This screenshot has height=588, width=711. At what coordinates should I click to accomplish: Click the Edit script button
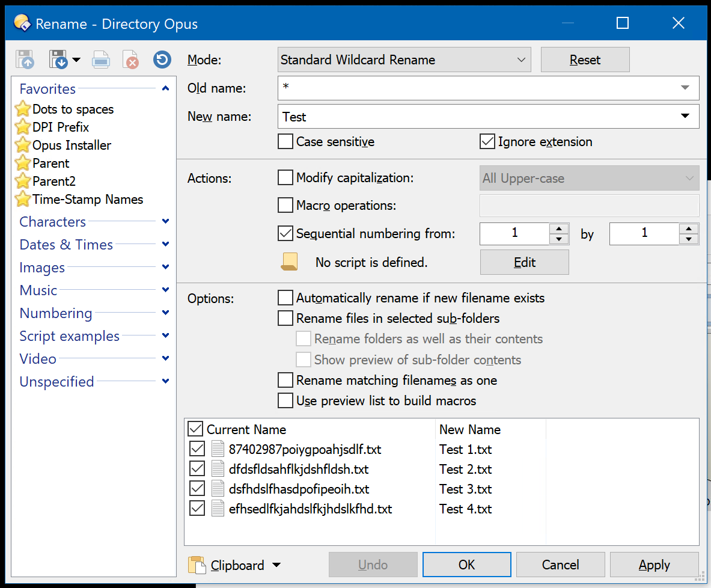525,262
